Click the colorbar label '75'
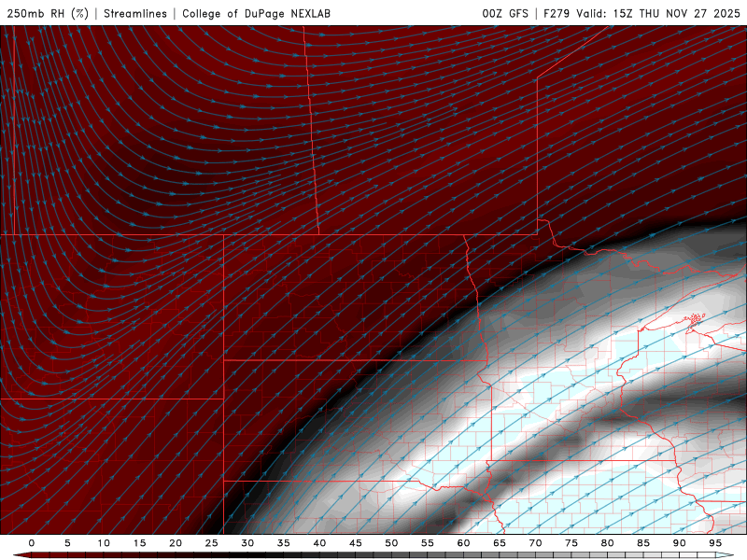 pyautogui.click(x=571, y=543)
